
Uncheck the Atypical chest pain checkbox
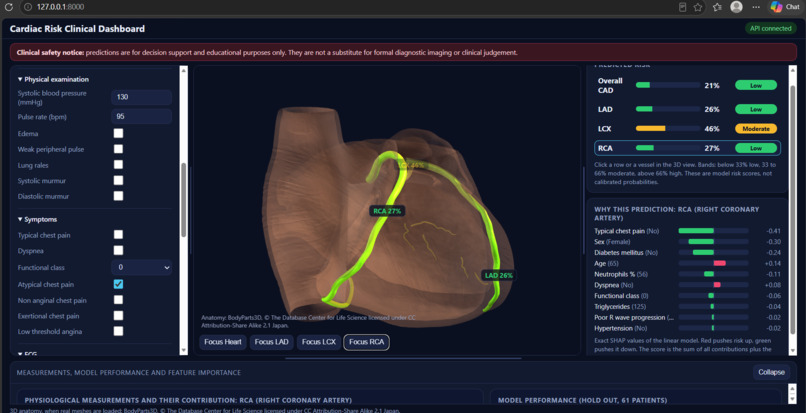coord(118,284)
